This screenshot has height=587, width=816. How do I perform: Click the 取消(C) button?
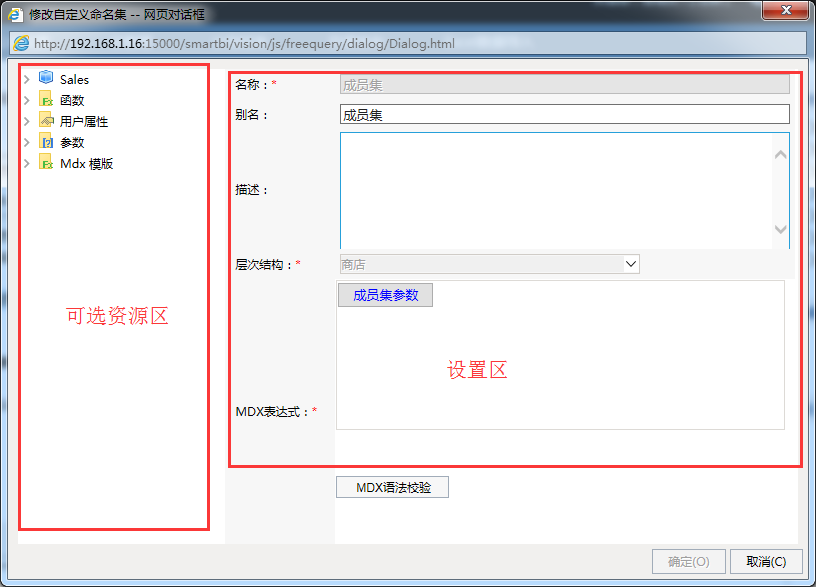[766, 562]
